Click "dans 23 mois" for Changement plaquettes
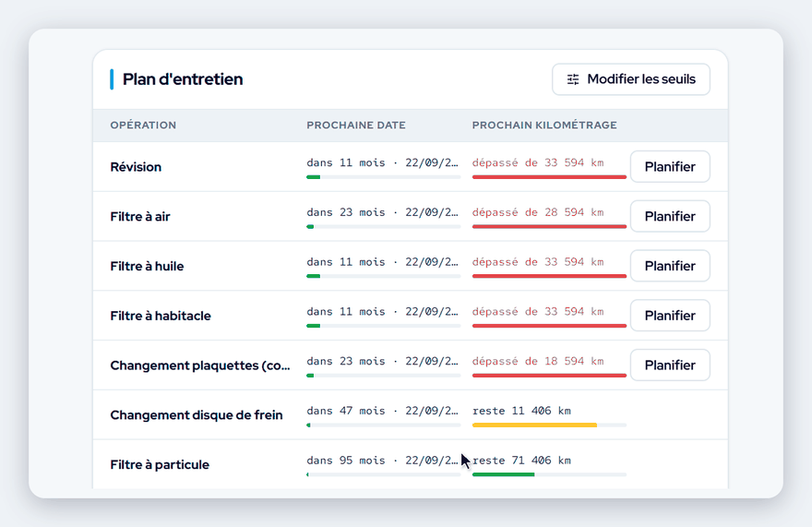Image resolution: width=812 pixels, height=527 pixels. 346,361
